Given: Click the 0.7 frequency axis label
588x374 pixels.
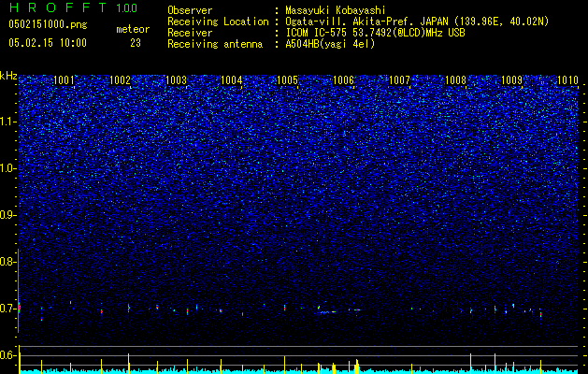Looking at the screenshot, I should (x=7, y=309).
